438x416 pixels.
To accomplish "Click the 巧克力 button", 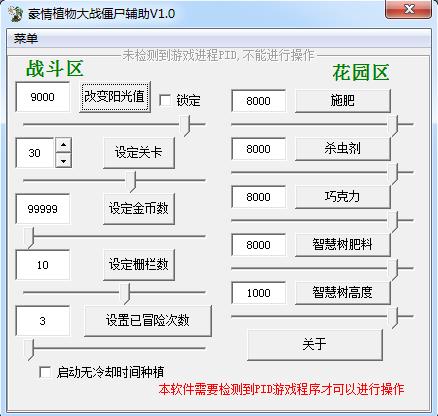I will pos(343,196).
